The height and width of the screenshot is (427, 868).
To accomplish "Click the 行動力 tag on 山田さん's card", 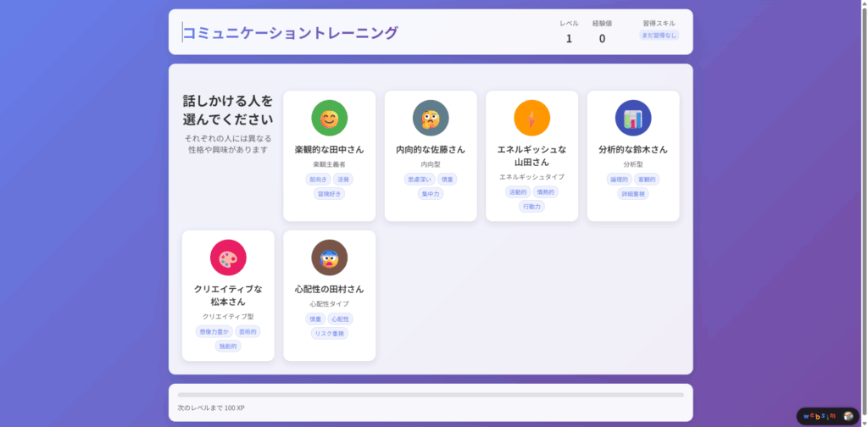I will pos(531,207).
